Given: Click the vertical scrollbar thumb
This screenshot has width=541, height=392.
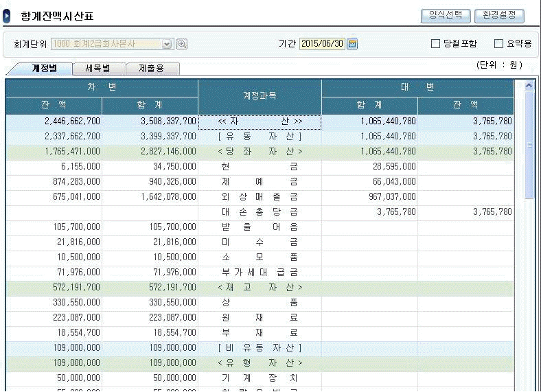Looking at the screenshot, I should click(529, 146).
